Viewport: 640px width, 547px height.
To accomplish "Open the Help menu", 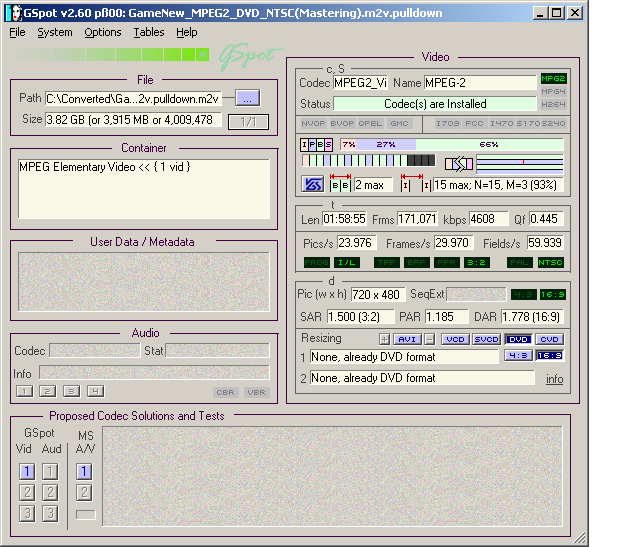I will click(x=187, y=32).
